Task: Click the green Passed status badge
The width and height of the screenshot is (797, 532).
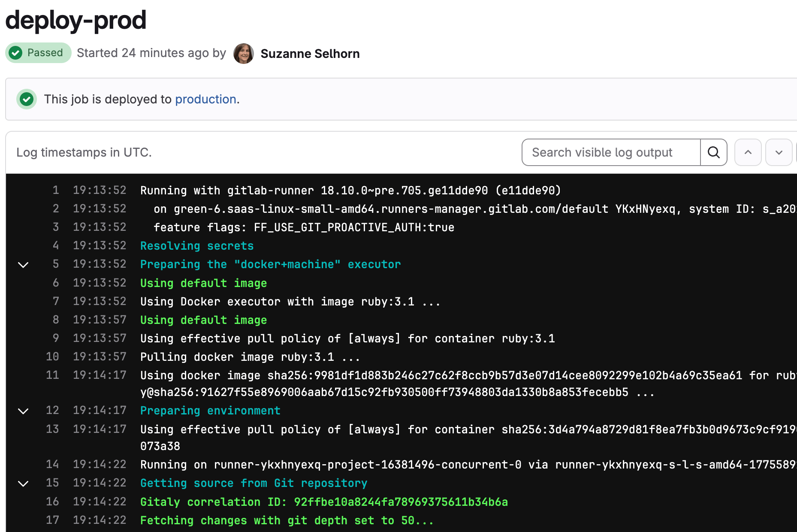Action: point(38,53)
